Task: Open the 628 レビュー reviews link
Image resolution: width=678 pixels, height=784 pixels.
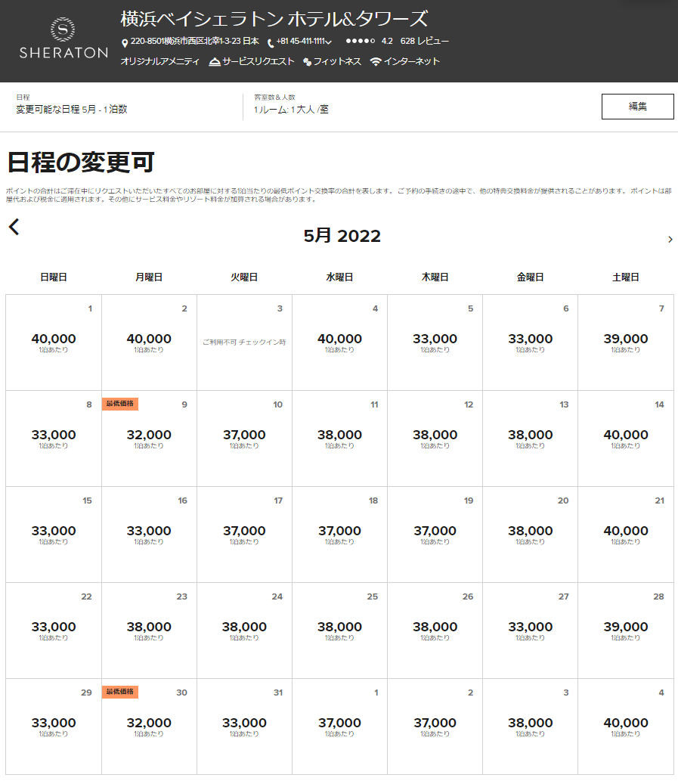Action: tap(424, 42)
